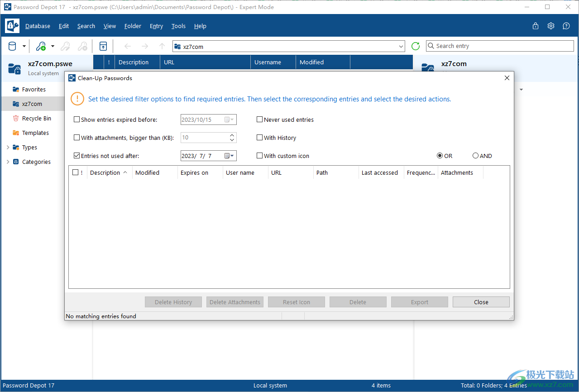The height and width of the screenshot is (392, 579).
Task: Click the Password Depot logo in the menu bar
Action: 12,26
